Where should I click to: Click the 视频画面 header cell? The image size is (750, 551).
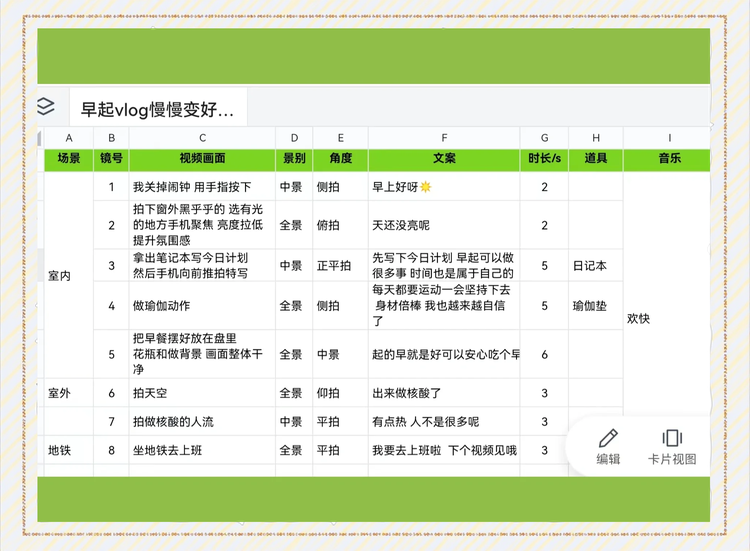coord(202,160)
